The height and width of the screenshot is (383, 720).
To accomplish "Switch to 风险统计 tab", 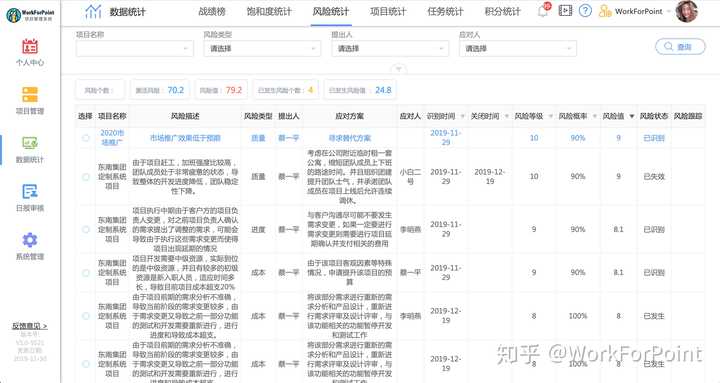I will tap(331, 11).
